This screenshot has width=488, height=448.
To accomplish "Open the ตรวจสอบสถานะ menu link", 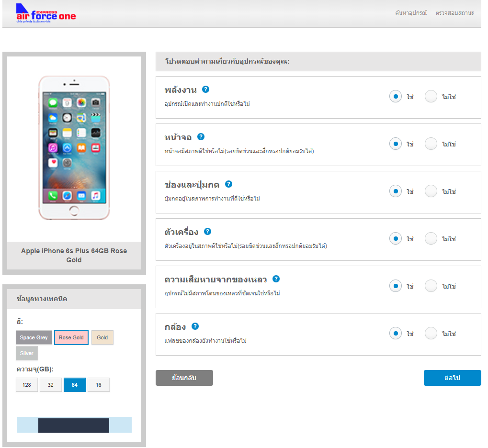I will point(454,13).
